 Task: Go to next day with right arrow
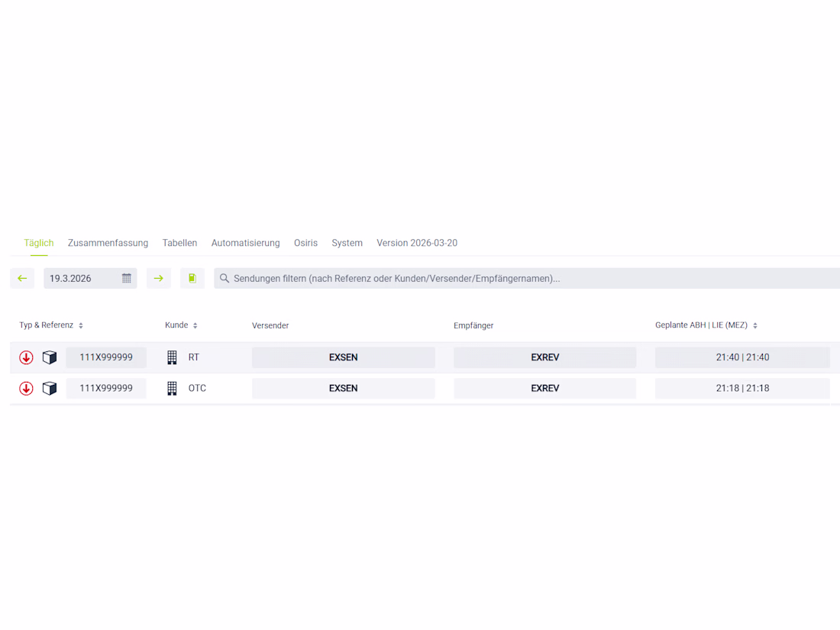(159, 278)
